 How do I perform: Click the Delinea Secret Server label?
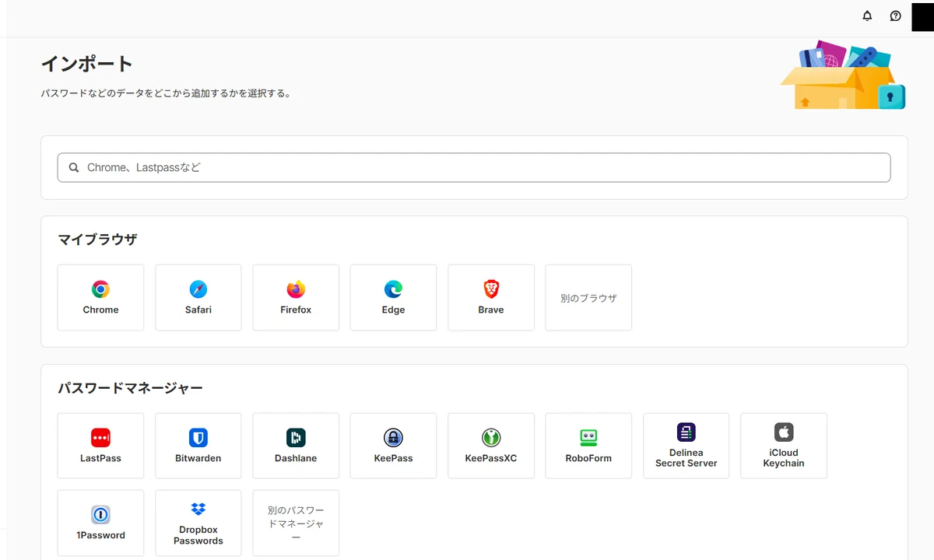pyautogui.click(x=686, y=458)
